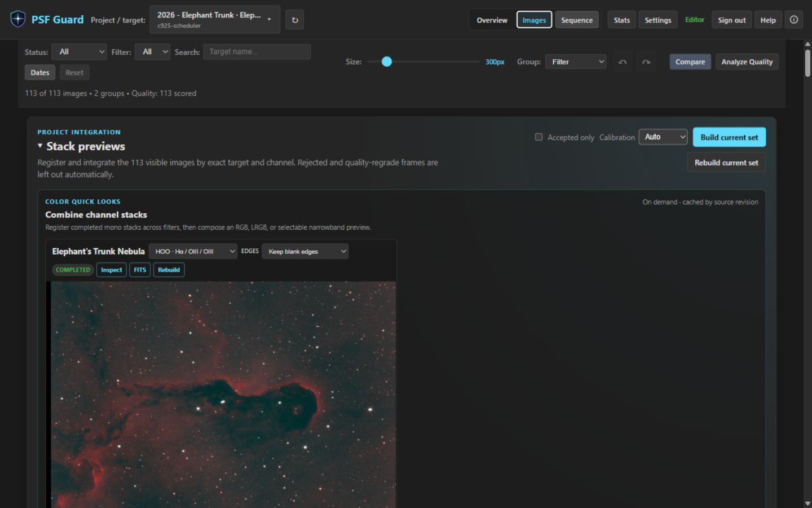
Task: Click the Dates button
Action: pos(40,72)
